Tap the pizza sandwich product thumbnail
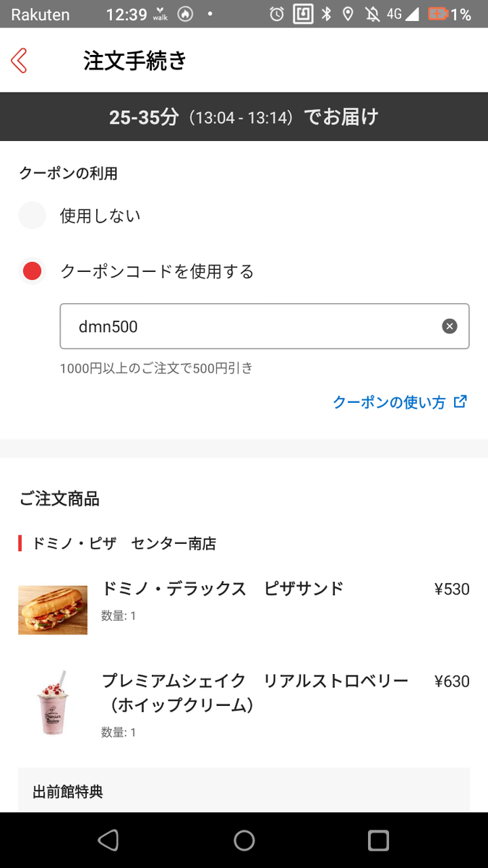 tap(53, 609)
